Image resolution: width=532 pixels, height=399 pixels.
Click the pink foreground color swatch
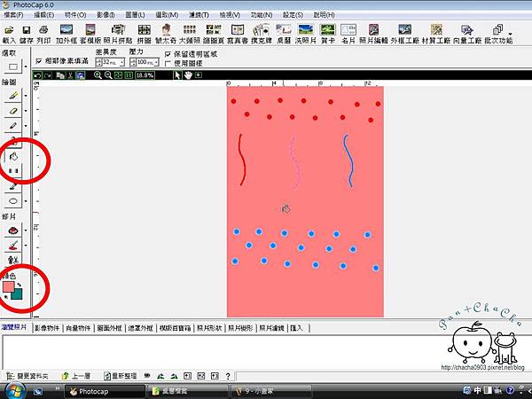pos(9,286)
